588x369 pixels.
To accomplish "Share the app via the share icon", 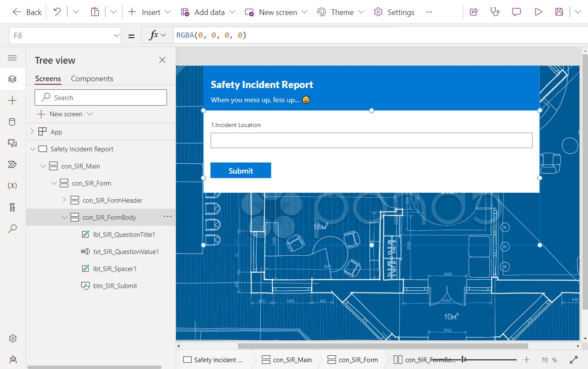I will (x=473, y=12).
